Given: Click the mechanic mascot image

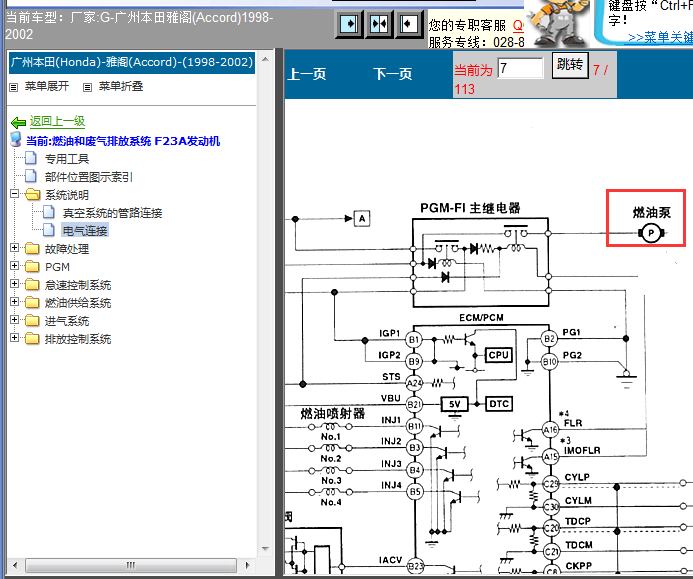Looking at the screenshot, I should point(558,23).
